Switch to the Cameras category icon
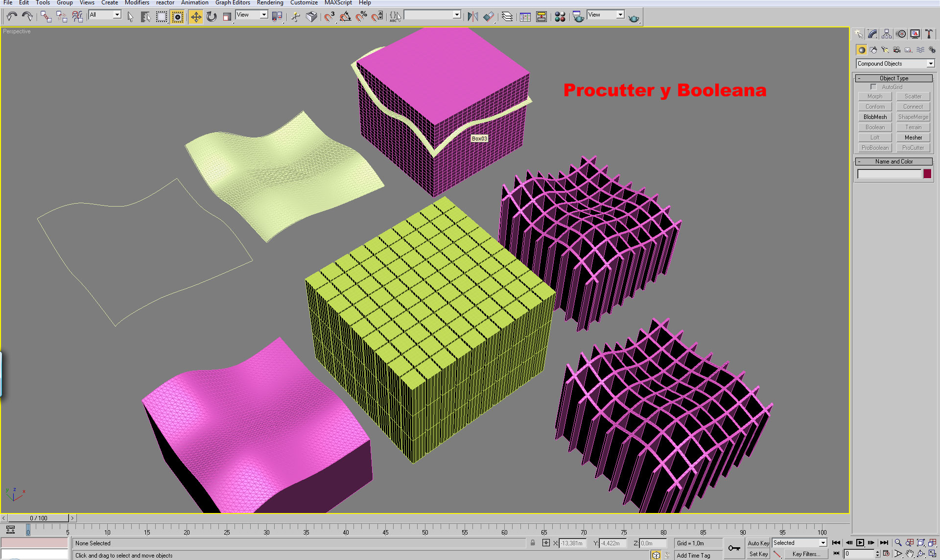The width and height of the screenshot is (940, 560). tap(897, 50)
